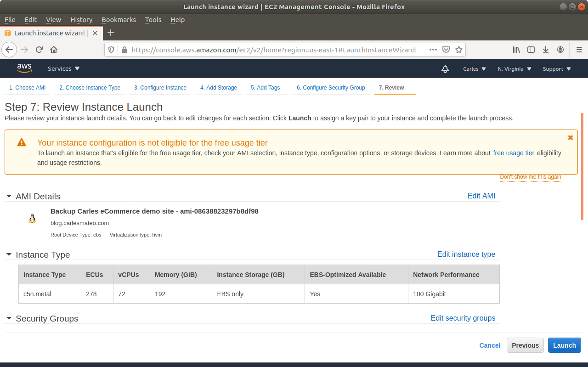Open the Edit menu

tap(31, 20)
